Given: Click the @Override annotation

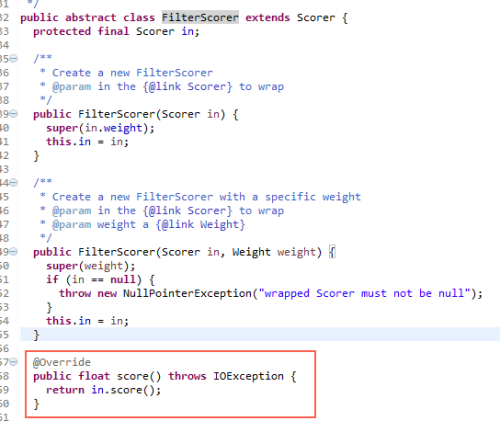Looking at the screenshot, I should (x=62, y=362).
